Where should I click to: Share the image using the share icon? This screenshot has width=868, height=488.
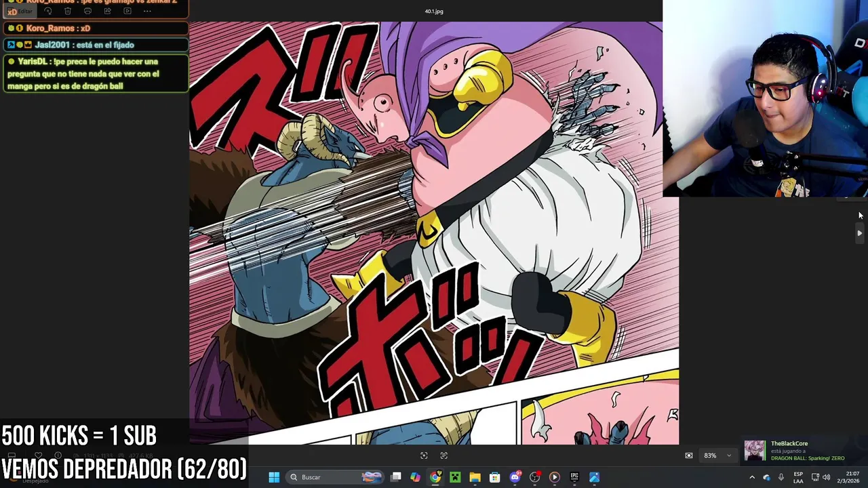click(x=107, y=12)
